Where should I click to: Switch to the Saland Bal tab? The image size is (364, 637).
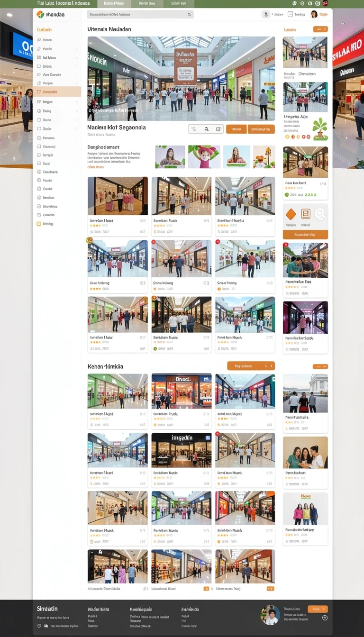(179, 3)
